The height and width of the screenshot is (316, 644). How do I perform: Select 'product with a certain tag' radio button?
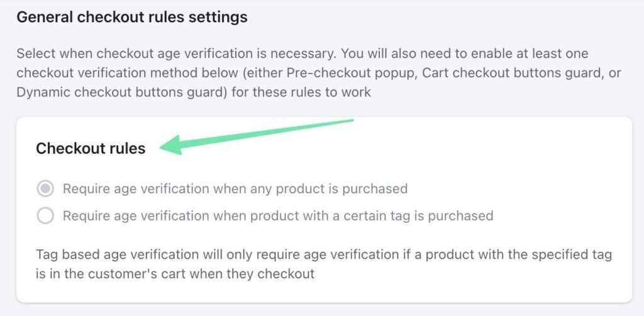point(45,216)
